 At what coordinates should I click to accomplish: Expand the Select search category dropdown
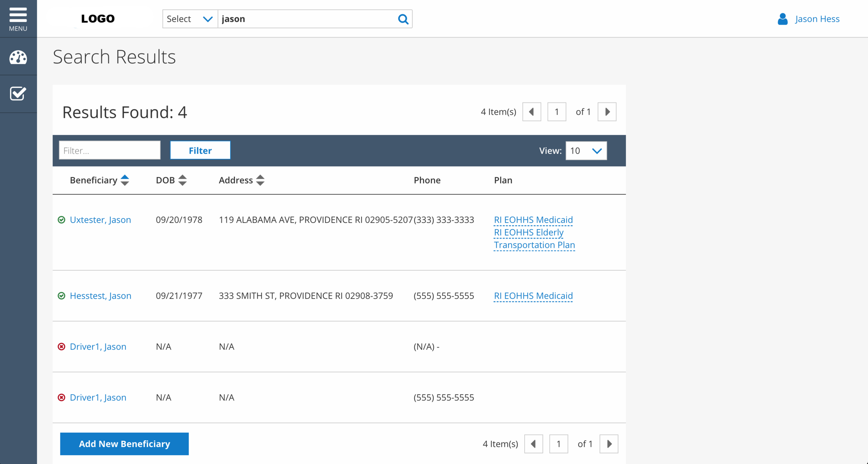[x=190, y=19]
